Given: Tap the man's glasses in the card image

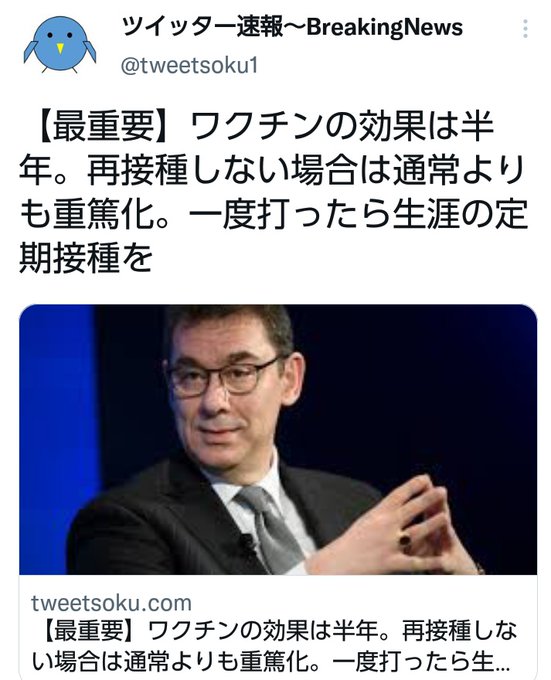Looking at the screenshot, I should 225,376.
